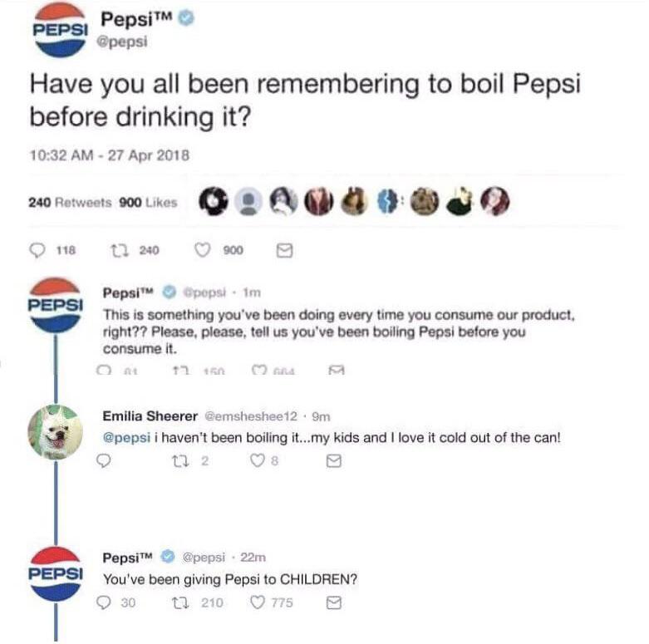Share Emilia's reply via envelope icon

[334, 460]
